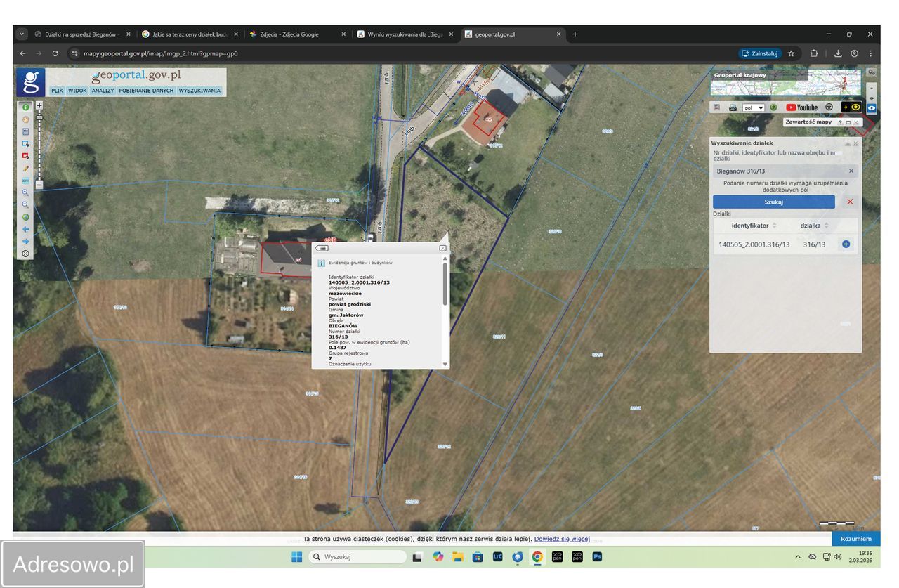Select the green info identify tool
This screenshot has width=899, height=588.
[x=26, y=107]
